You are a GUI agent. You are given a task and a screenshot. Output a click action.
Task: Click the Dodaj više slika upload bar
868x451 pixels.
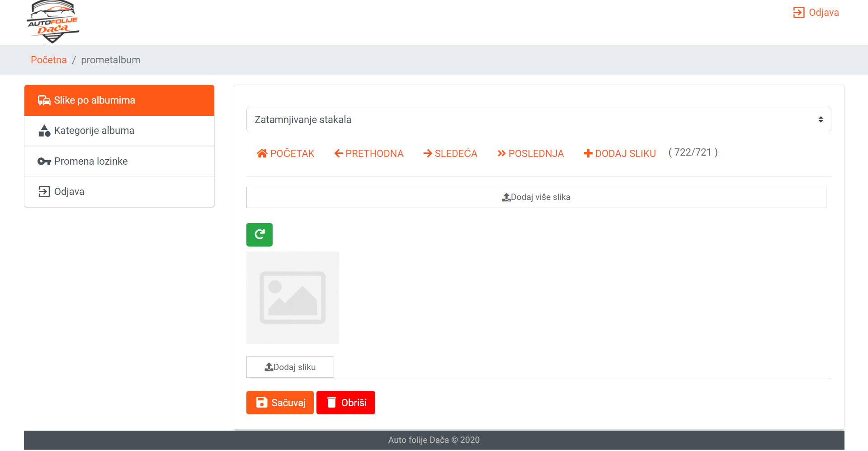pyautogui.click(x=536, y=197)
